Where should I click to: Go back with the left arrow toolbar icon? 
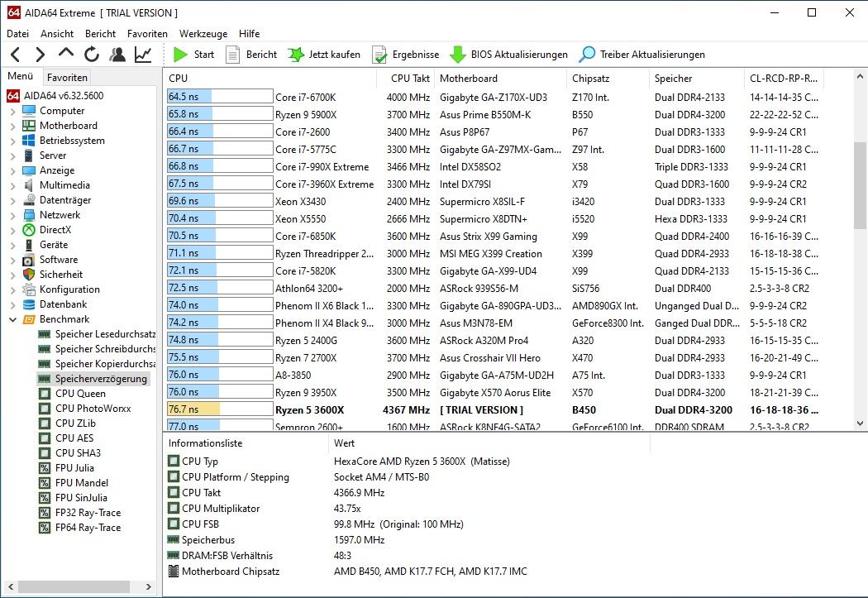point(16,55)
